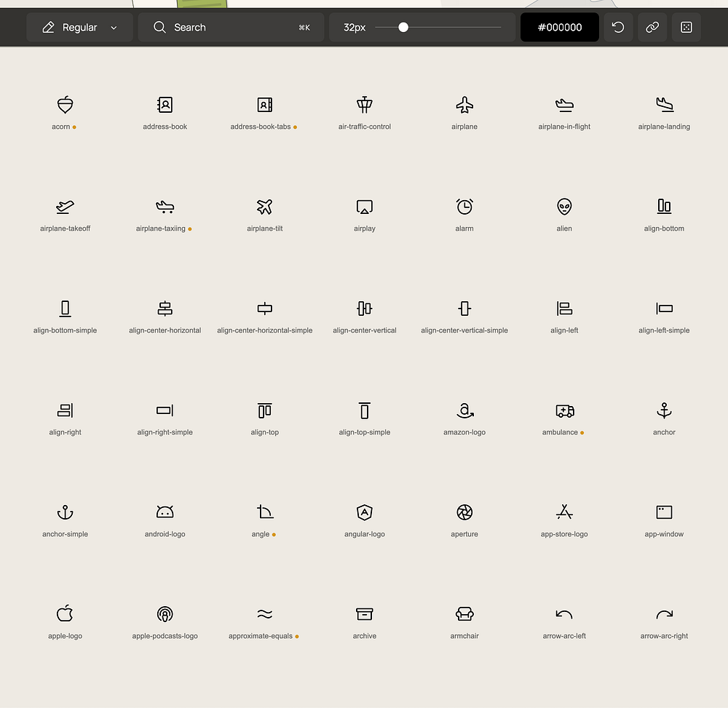The image size is (728, 708).
Task: Click the Search icons input field
Action: (x=231, y=28)
